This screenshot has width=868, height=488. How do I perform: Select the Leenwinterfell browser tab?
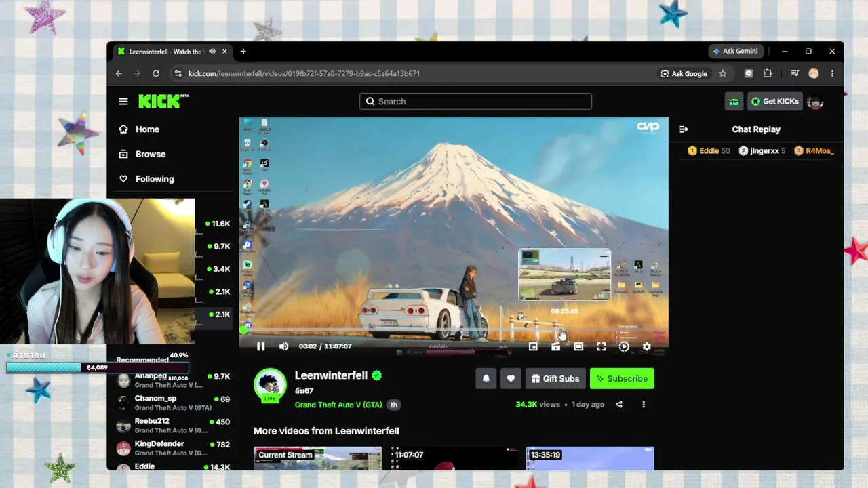click(x=173, y=52)
